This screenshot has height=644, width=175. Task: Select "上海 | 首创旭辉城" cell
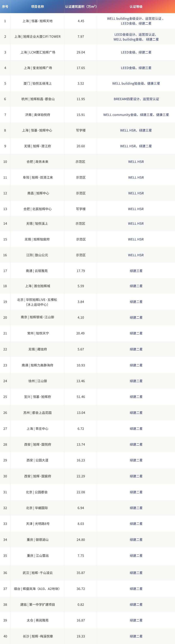point(38,286)
